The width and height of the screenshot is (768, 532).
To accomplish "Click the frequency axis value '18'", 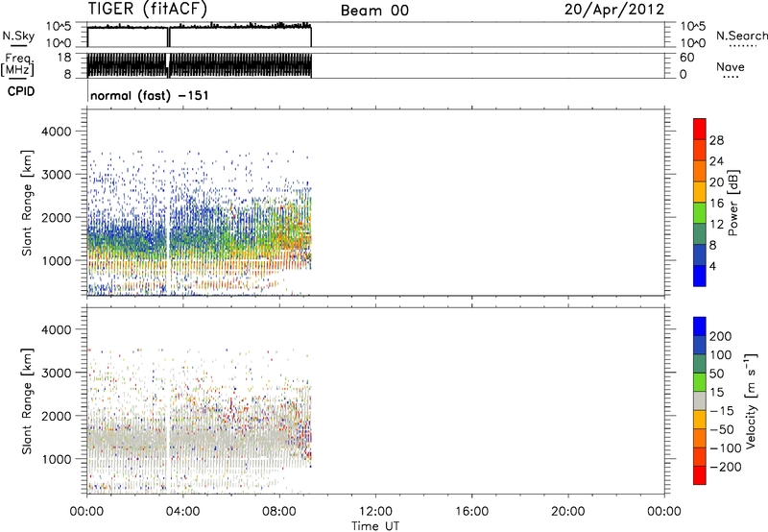I will (x=64, y=58).
